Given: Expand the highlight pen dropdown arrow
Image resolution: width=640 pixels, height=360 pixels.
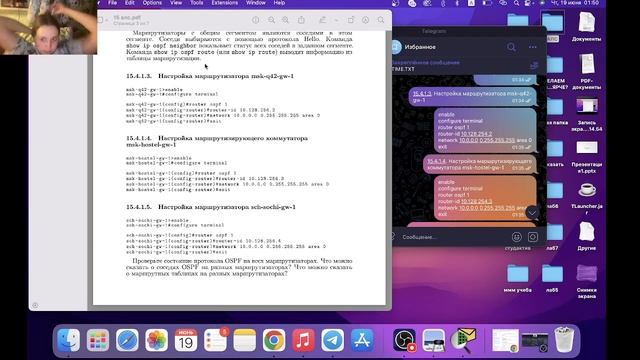Looking at the screenshot, I should pyautogui.click(x=336, y=20).
